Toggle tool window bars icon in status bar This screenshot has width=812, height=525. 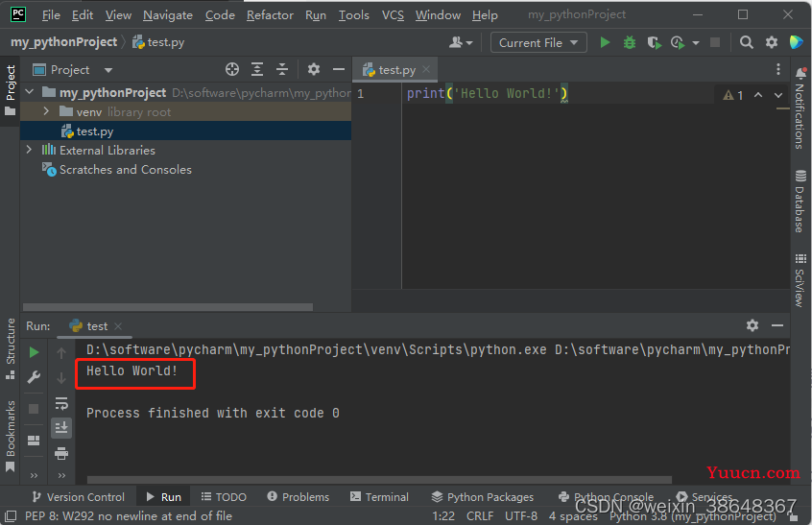11,515
